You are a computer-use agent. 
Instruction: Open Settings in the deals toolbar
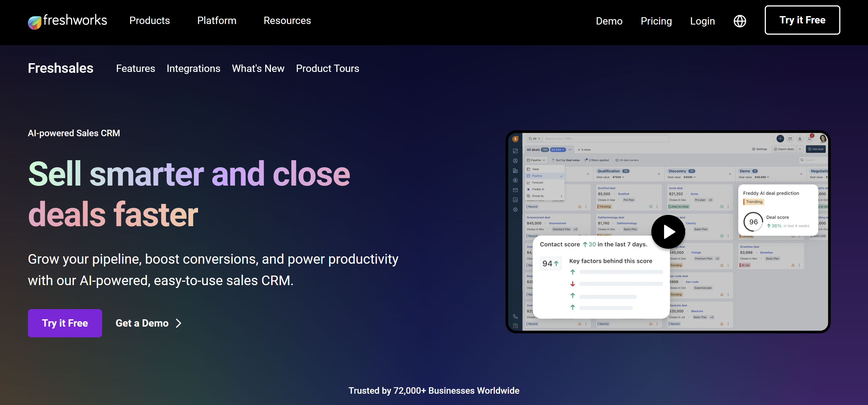click(759, 149)
